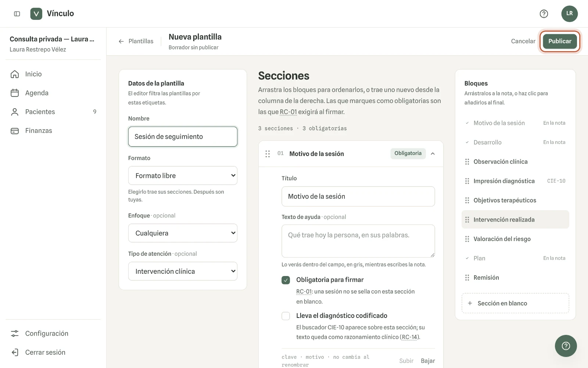Open help icon in top bar
The height and width of the screenshot is (368, 588).
544,14
